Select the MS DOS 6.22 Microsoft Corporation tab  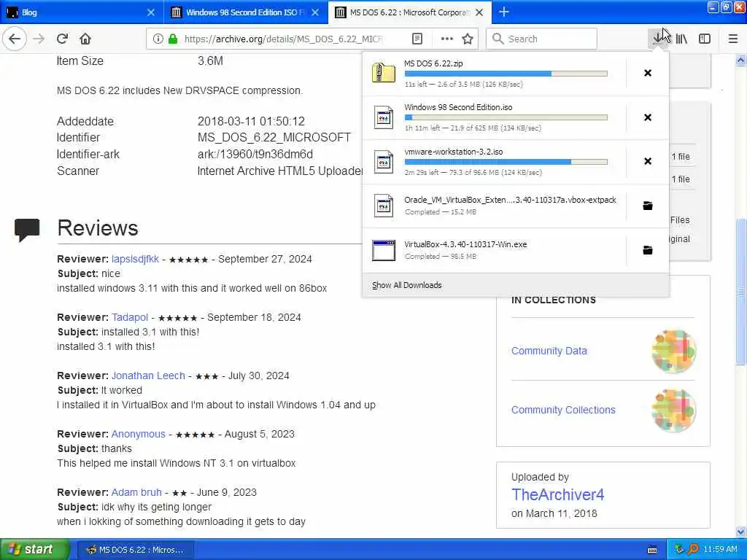pyautogui.click(x=410, y=12)
